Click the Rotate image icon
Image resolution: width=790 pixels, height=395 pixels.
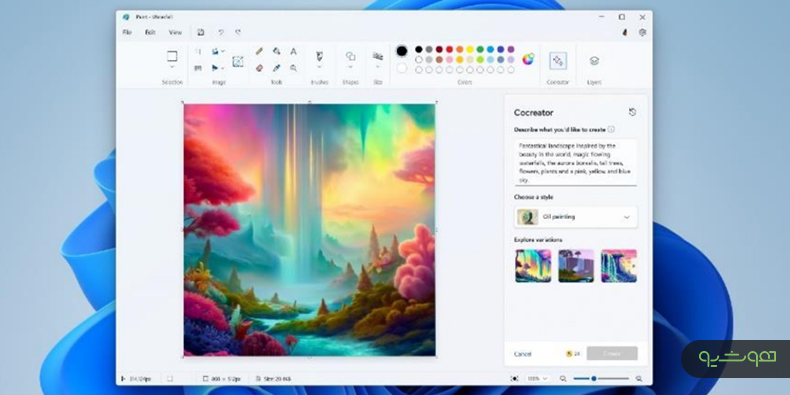point(215,51)
